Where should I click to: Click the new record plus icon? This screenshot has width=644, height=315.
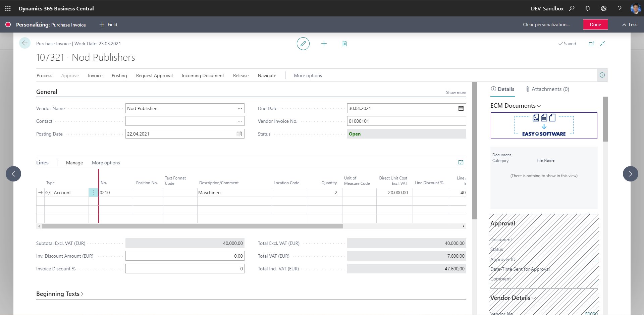pos(324,44)
